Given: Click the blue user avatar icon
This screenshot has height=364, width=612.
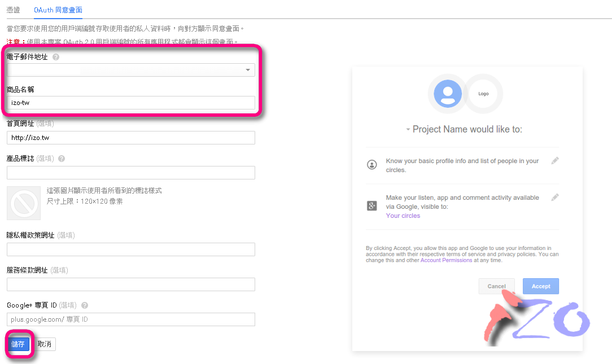Looking at the screenshot, I should tap(448, 94).
